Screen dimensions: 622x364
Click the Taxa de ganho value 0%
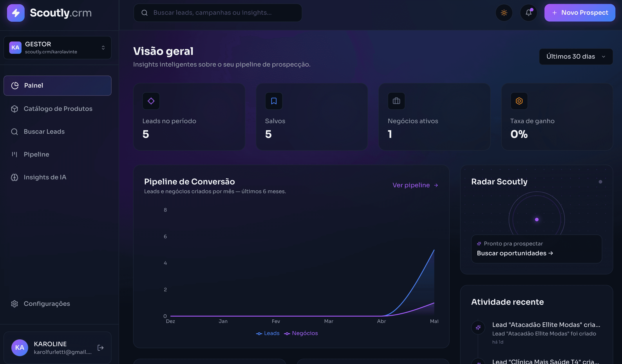pyautogui.click(x=519, y=134)
